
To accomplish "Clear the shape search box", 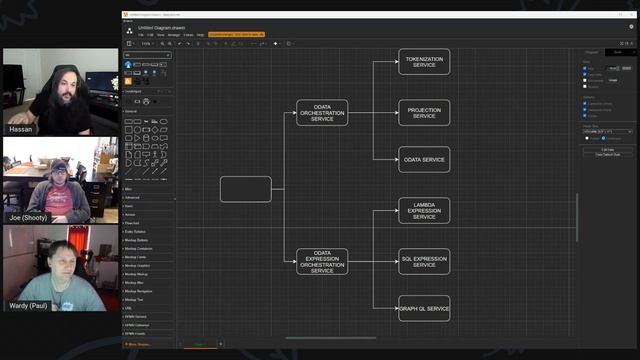I will 168,55.
